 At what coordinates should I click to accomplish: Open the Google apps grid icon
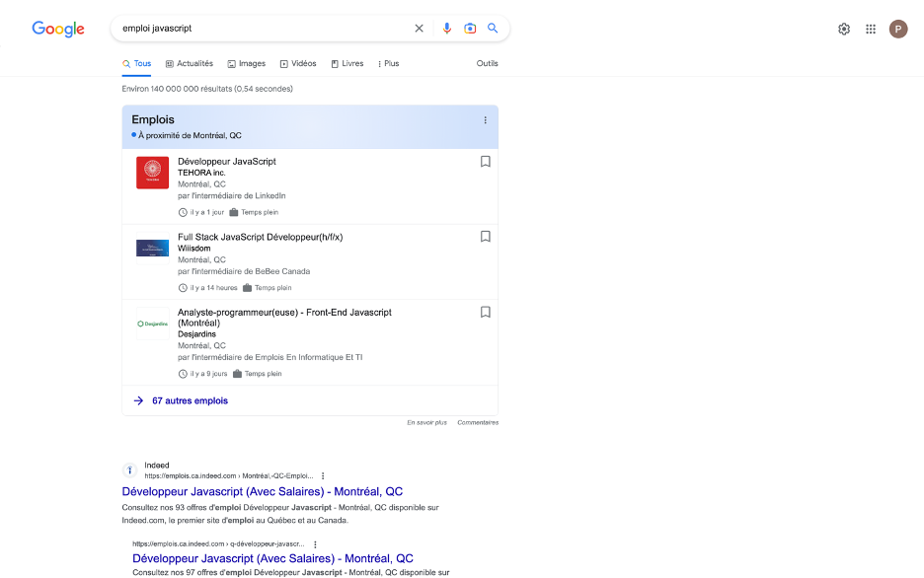click(871, 29)
